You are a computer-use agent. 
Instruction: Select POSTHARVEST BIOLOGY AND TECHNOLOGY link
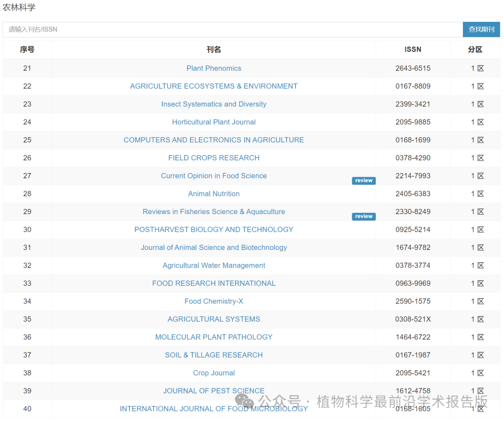(214, 230)
